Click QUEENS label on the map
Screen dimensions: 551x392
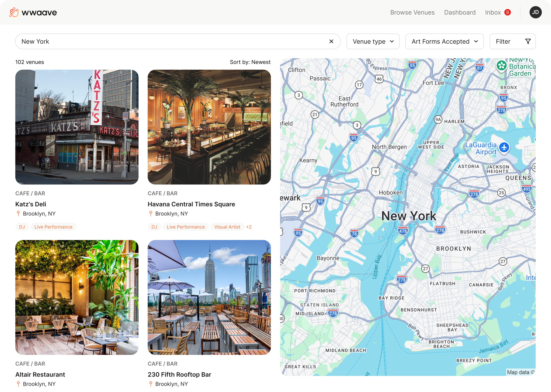point(518,178)
